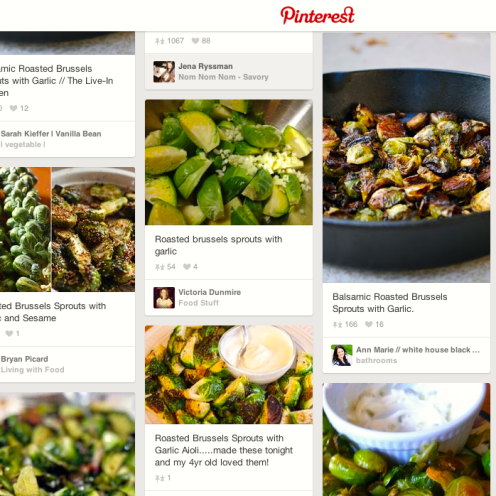Click the heart icon with 4 likes
Image resolution: width=496 pixels, height=496 pixels.
pos(187,267)
